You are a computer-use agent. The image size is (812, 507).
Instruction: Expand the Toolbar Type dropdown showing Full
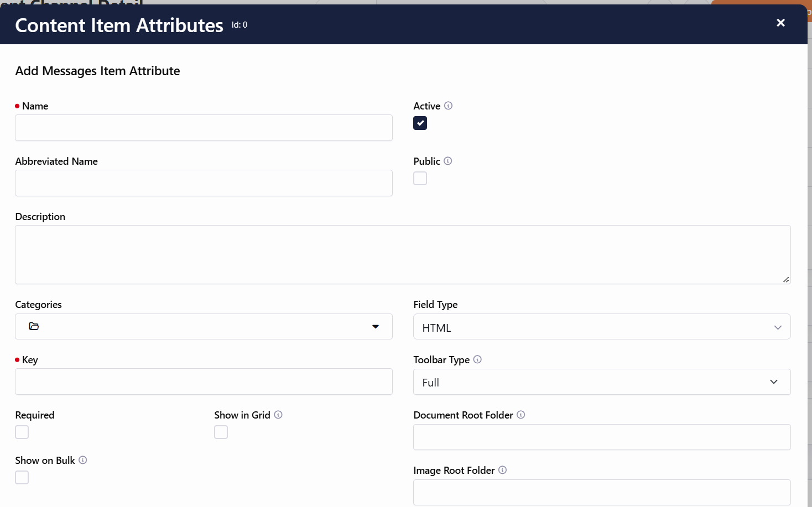pos(602,382)
